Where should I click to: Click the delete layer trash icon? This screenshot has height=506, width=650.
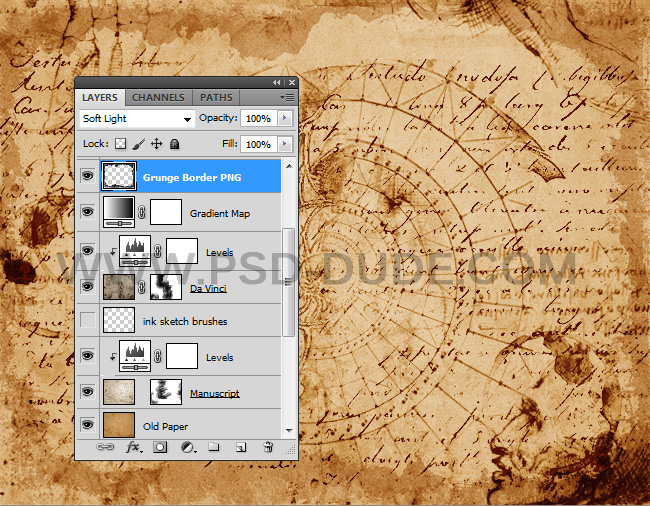tap(268, 448)
